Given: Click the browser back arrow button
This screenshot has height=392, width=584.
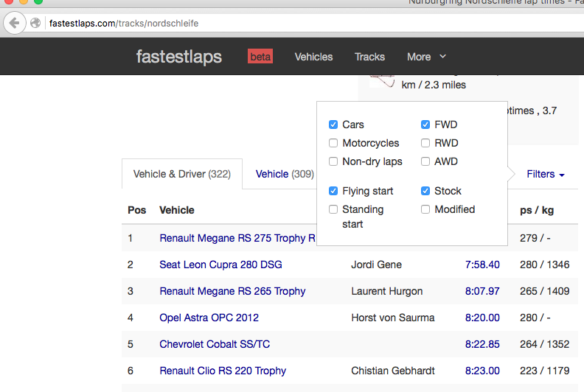Looking at the screenshot, I should 15,23.
